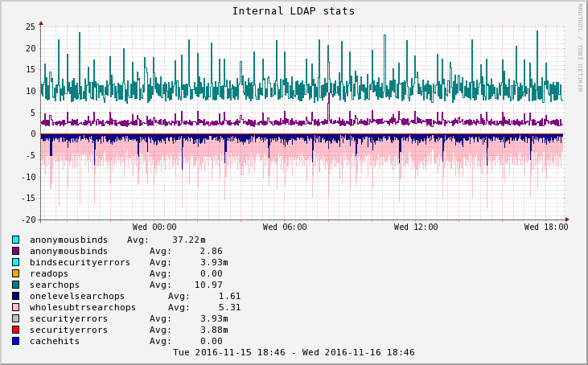The height and width of the screenshot is (365, 588).
Task: Click the 'Wed 06:00' time axis label
Action: [x=285, y=227]
